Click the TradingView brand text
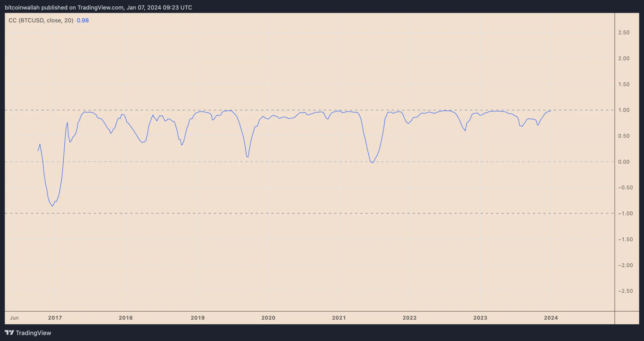This screenshot has width=644, height=341. tap(33, 333)
